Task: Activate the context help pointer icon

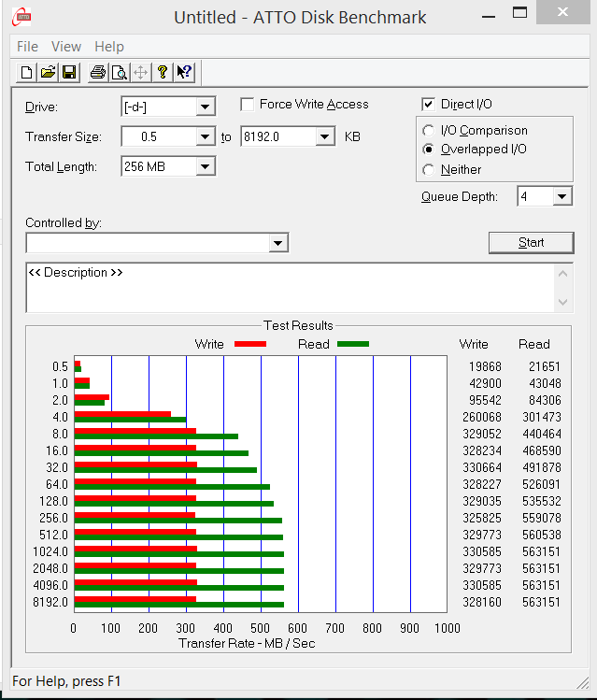Action: point(184,72)
